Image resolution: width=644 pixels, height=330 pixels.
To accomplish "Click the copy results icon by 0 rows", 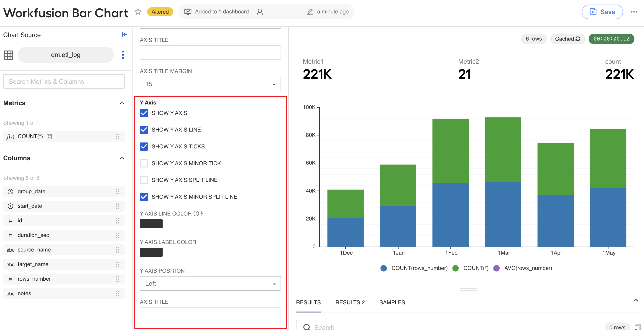I will pyautogui.click(x=637, y=327).
